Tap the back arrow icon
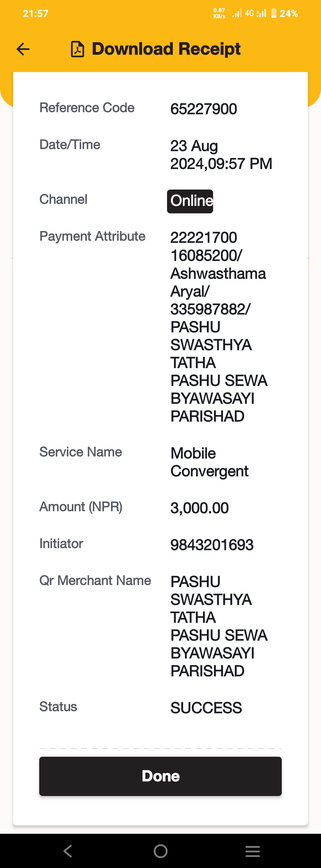 click(x=23, y=49)
